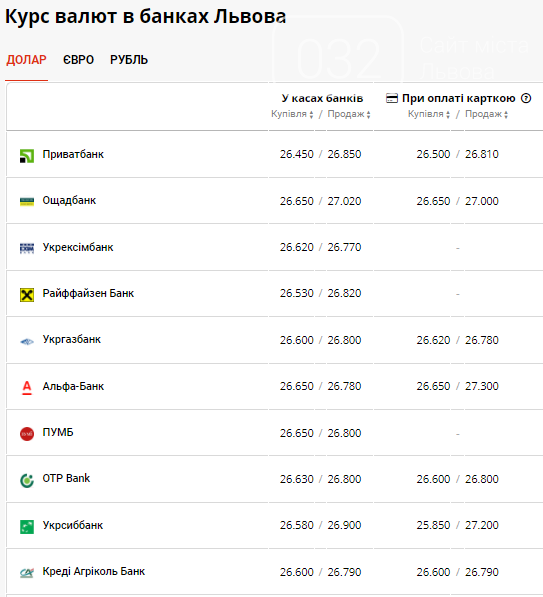This screenshot has width=543, height=597.
Task: Sort bank cash desk rates by Продаж
Action: pyautogui.click(x=349, y=114)
